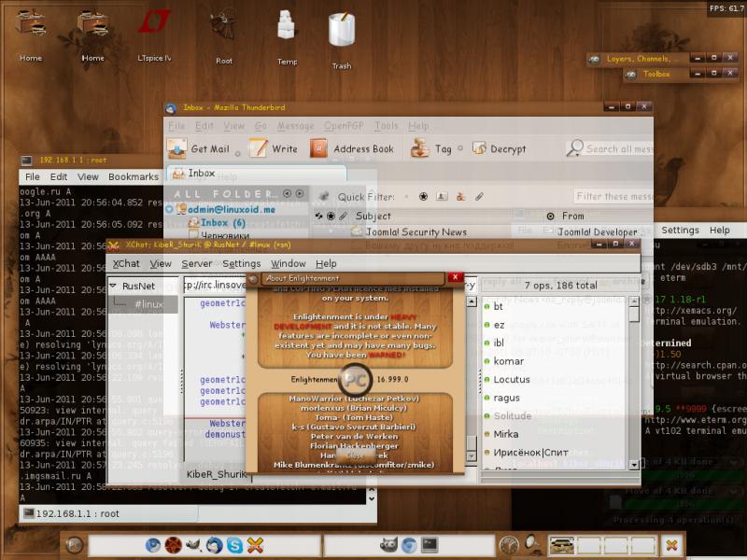The height and width of the screenshot is (560, 747).
Task: Select user komar in XChat user list
Action: [x=508, y=361]
